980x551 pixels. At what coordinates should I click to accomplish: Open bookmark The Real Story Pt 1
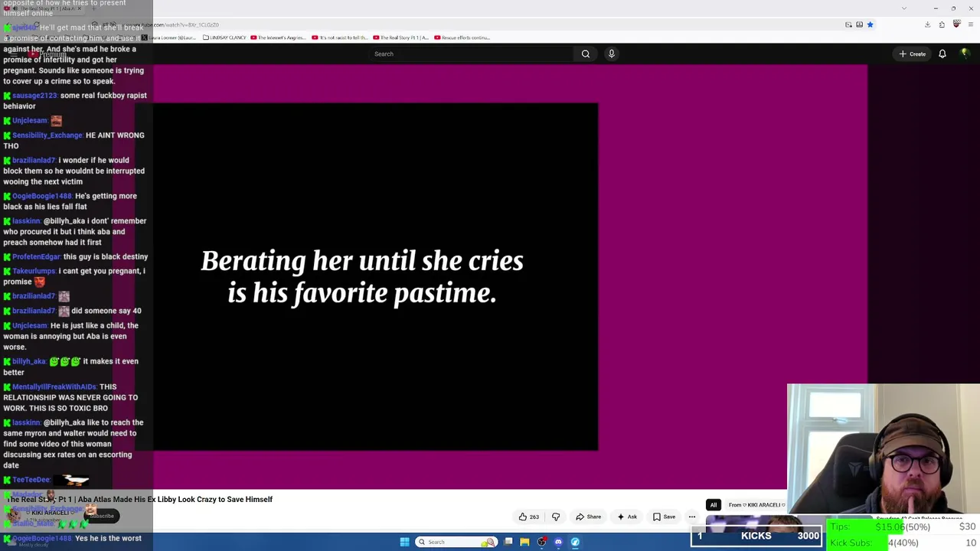pos(400,37)
